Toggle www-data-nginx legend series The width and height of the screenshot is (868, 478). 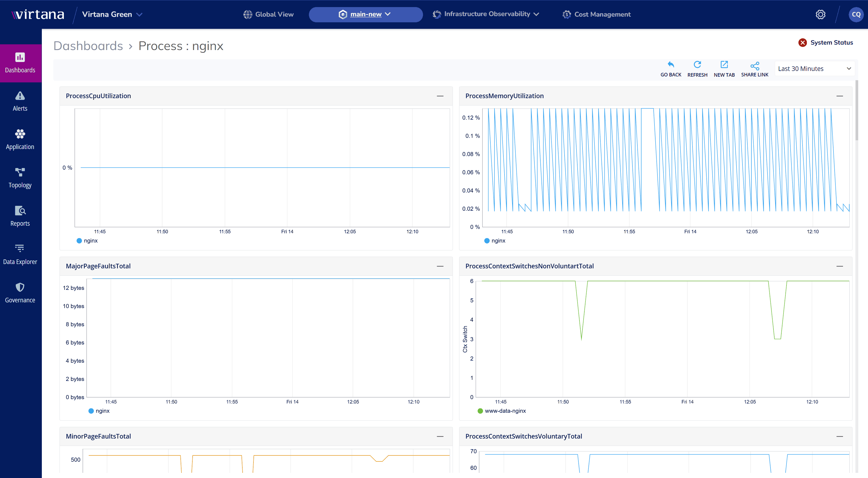click(502, 411)
